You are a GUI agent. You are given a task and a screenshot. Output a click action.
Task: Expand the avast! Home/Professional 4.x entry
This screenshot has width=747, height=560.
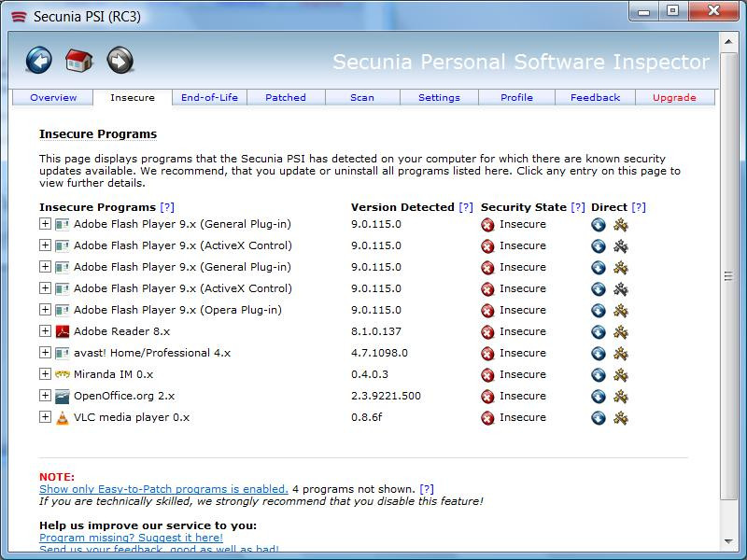45,353
